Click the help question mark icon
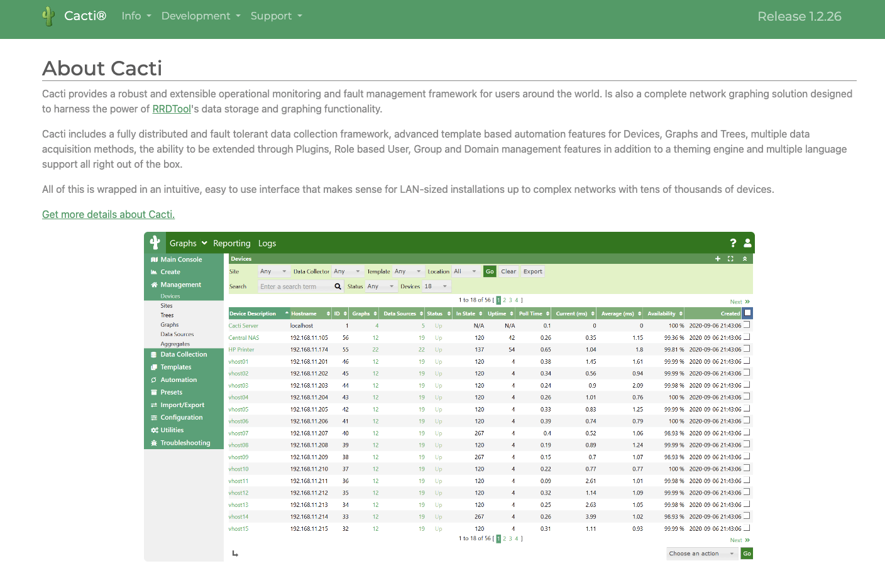The image size is (885, 588). click(x=733, y=243)
